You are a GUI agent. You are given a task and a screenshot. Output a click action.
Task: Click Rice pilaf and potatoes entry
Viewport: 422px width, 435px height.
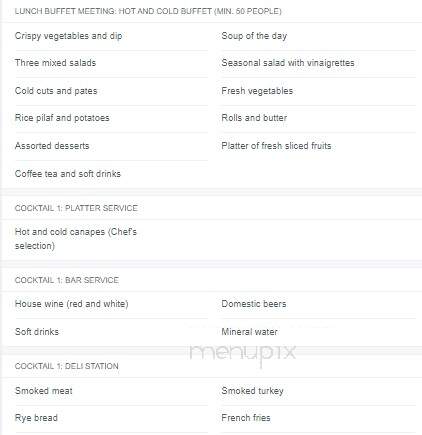pos(62,118)
